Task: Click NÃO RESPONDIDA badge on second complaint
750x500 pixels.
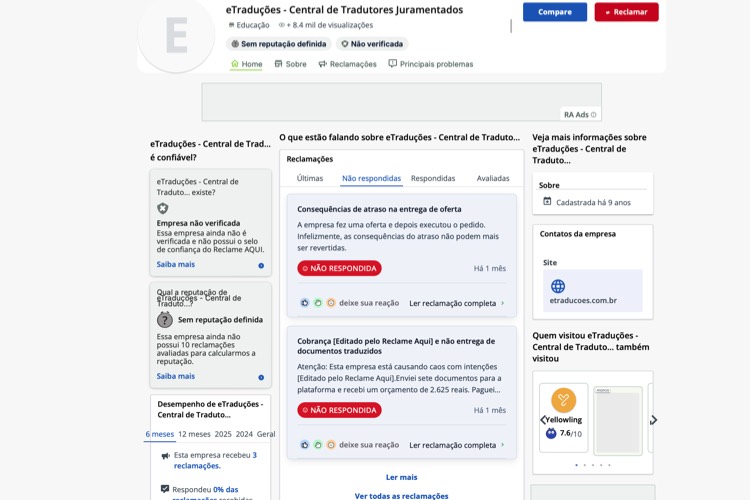Action: (x=339, y=410)
